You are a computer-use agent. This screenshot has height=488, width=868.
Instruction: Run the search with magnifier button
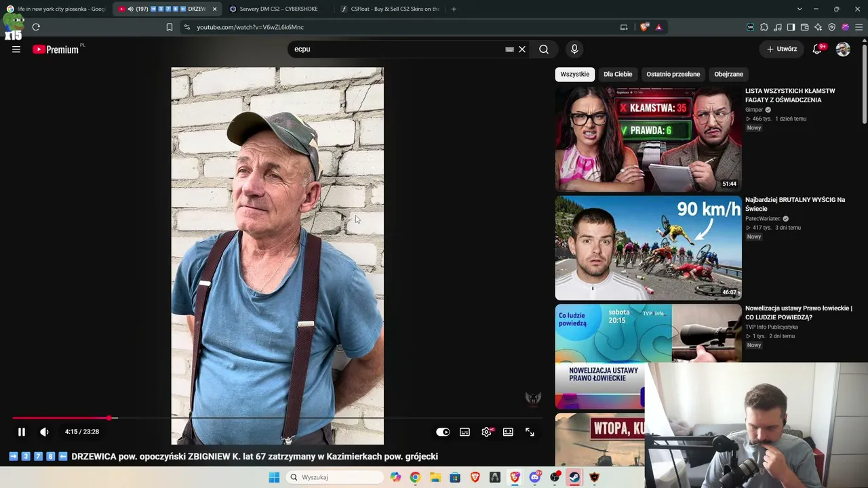(x=544, y=49)
